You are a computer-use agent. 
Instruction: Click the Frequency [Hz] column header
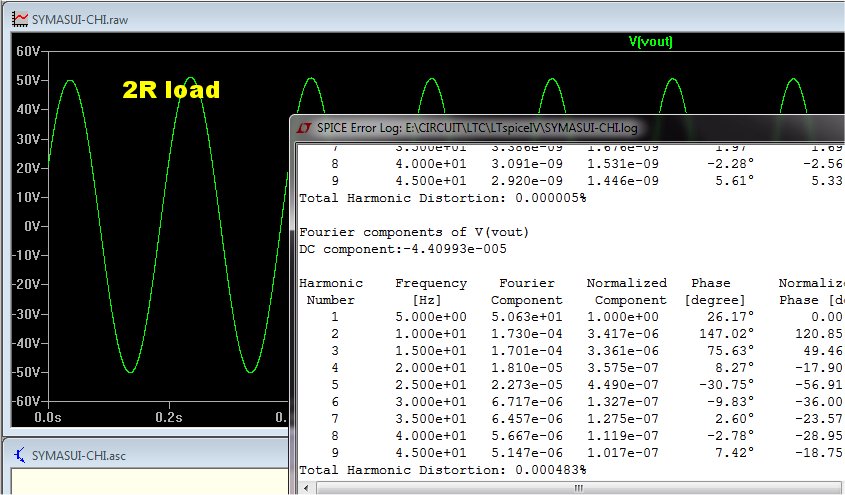pos(431,291)
